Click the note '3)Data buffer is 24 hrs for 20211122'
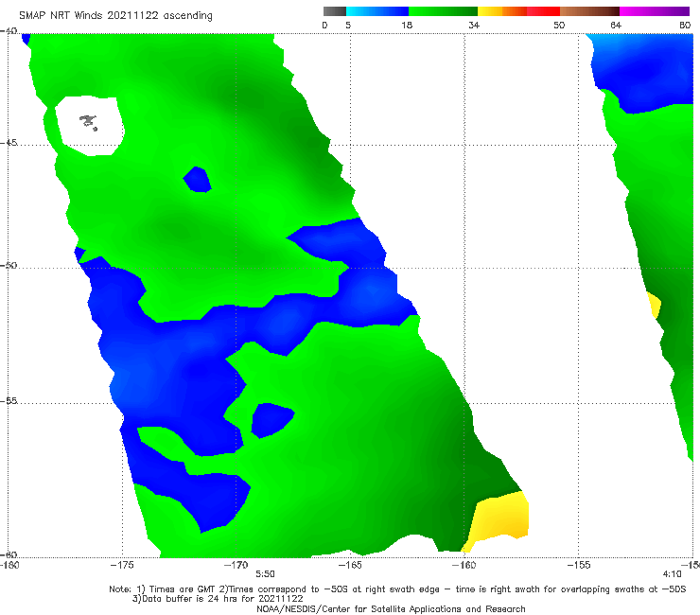The height and width of the screenshot is (615, 700). point(218,599)
